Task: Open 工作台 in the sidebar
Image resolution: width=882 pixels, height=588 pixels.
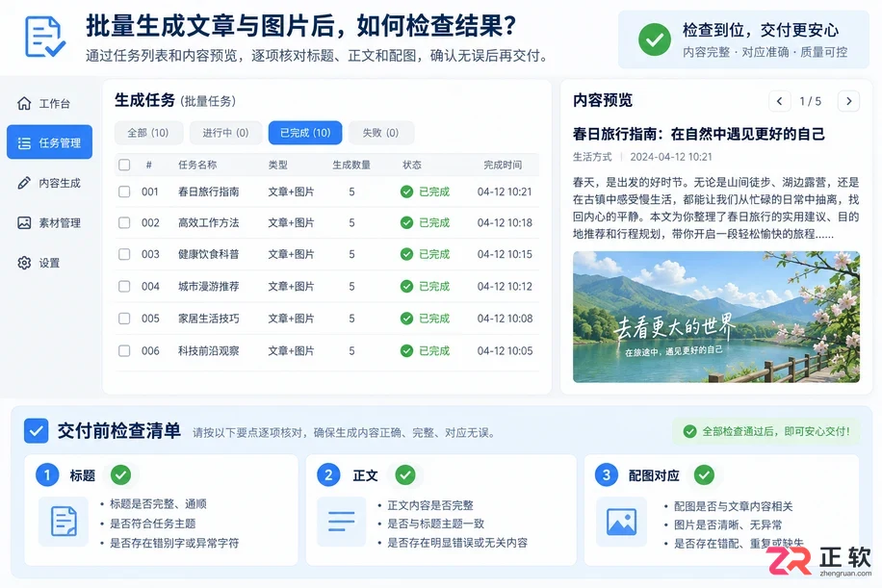Action: 49,103
